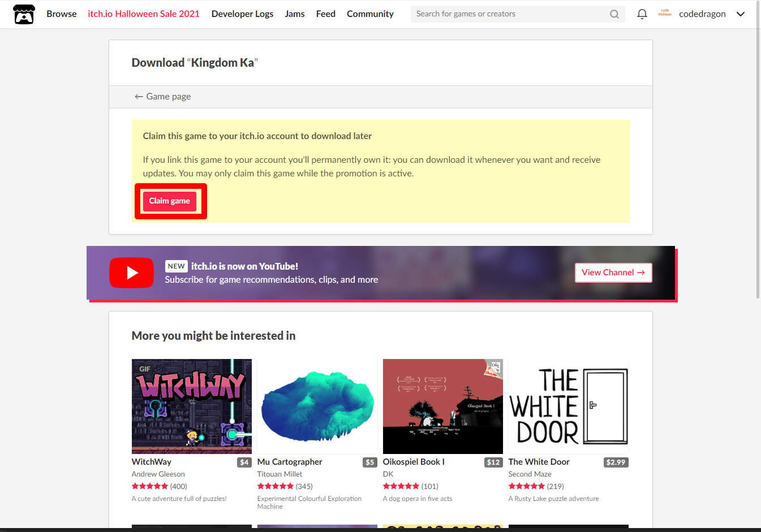Click the search magnifier icon
This screenshot has height=532, width=761.
614,14
